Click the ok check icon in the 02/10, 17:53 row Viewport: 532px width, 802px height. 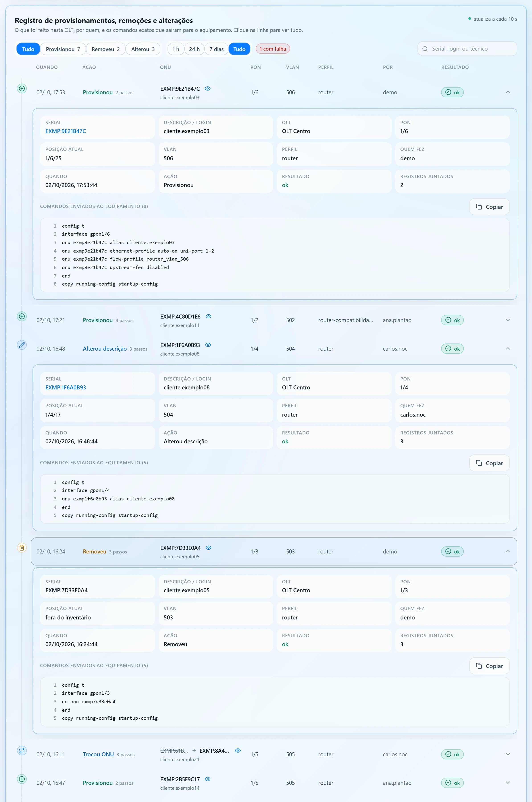(x=448, y=92)
